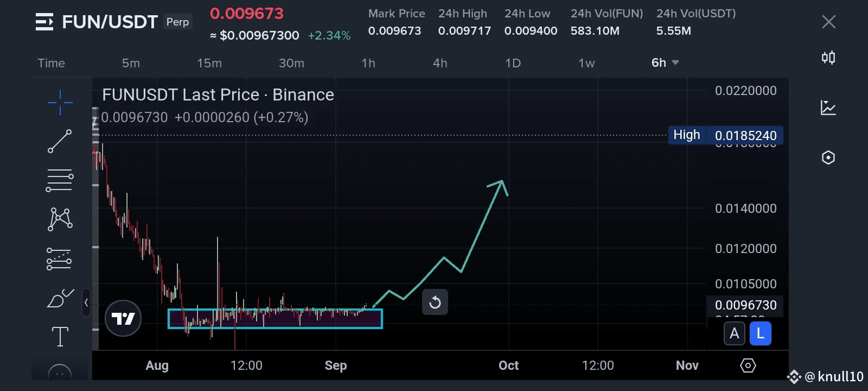The height and width of the screenshot is (391, 868).
Task: Click the 24h High value 0.009717
Action: click(x=464, y=31)
